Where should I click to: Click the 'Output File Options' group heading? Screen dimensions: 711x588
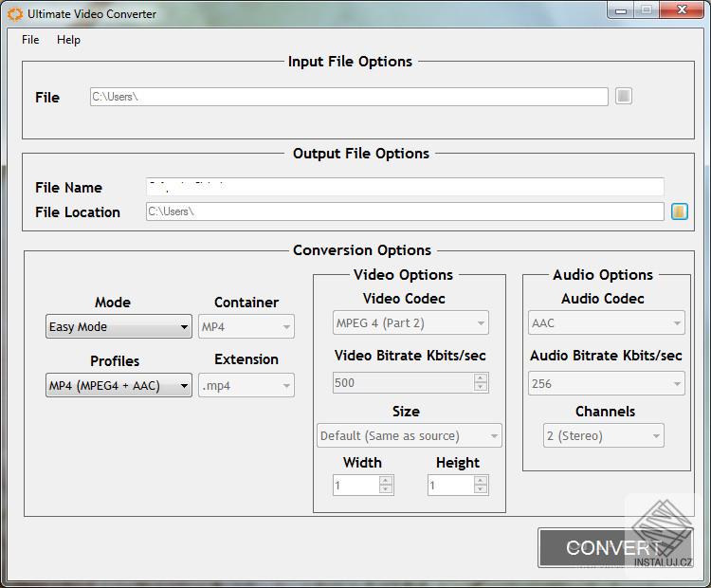click(361, 154)
